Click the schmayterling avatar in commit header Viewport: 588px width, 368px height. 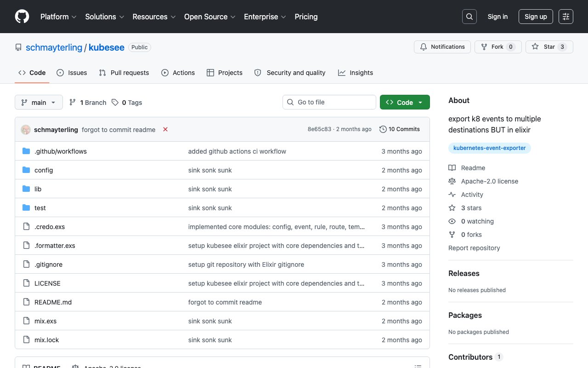tap(26, 130)
